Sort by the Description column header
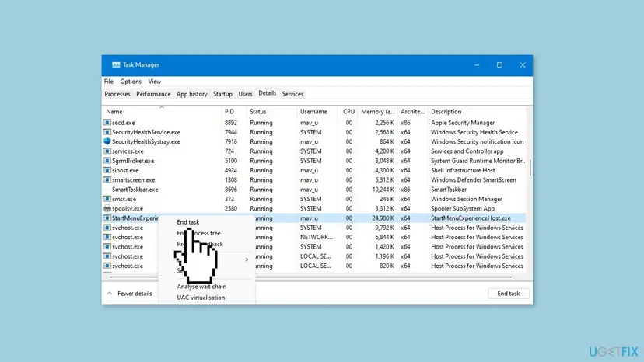The height and width of the screenshot is (362, 644). pyautogui.click(x=446, y=112)
